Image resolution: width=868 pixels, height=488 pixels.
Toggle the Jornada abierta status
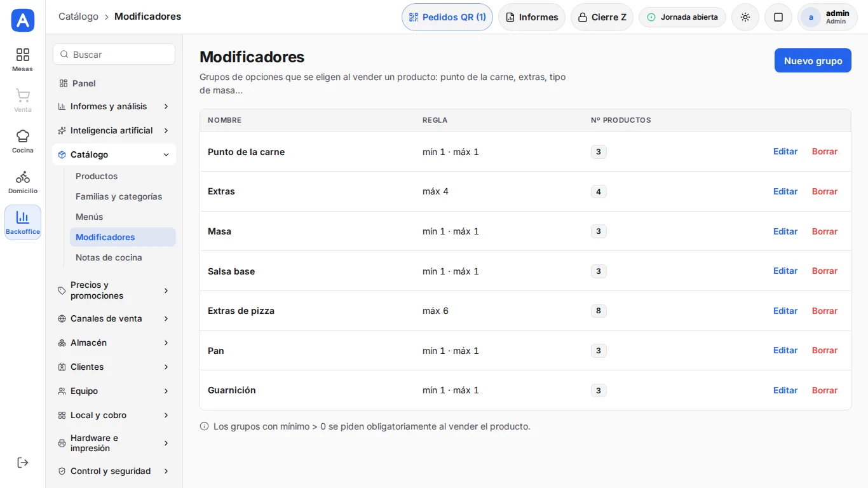click(x=682, y=17)
